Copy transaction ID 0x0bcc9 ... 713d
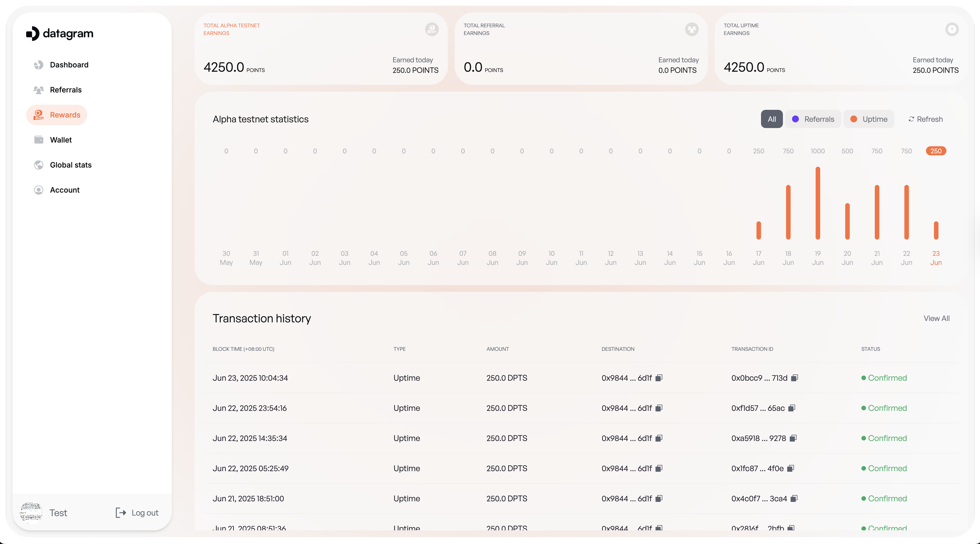Screen dimensions: 980x544 tap(794, 378)
